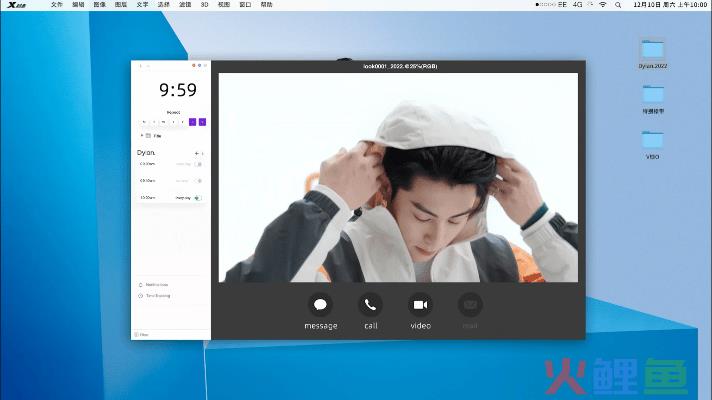The height and width of the screenshot is (400, 712).
Task: Toggle the topmost alarm switch under Dylan
Action: (198, 164)
